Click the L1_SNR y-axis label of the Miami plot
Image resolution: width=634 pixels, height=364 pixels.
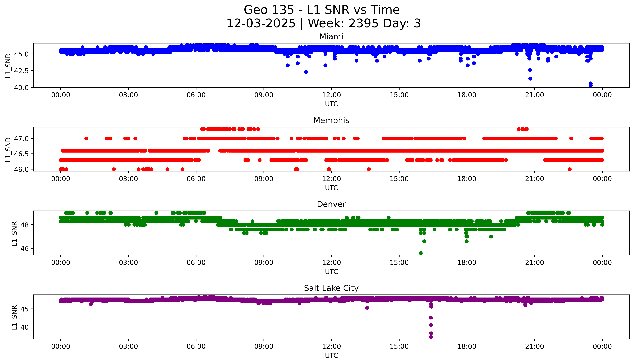click(8, 66)
